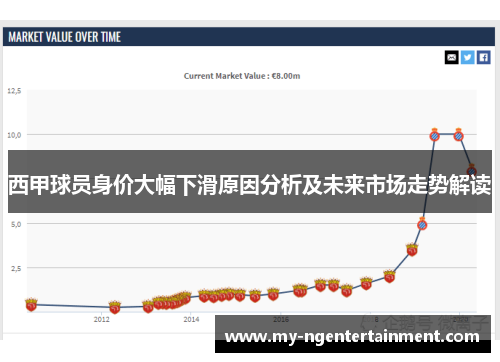Screen dimensions: 500x362
Task: Click the 5,0 y-axis label
Action: coord(16,224)
